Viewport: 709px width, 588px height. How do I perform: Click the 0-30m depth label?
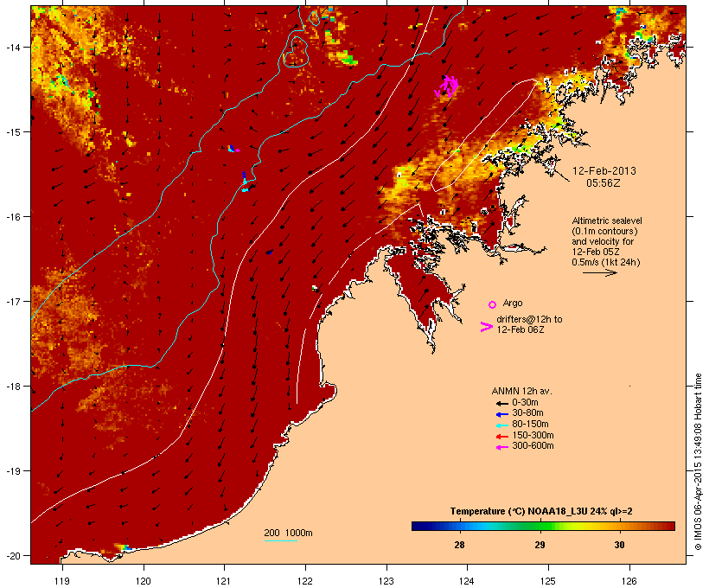[525, 403]
